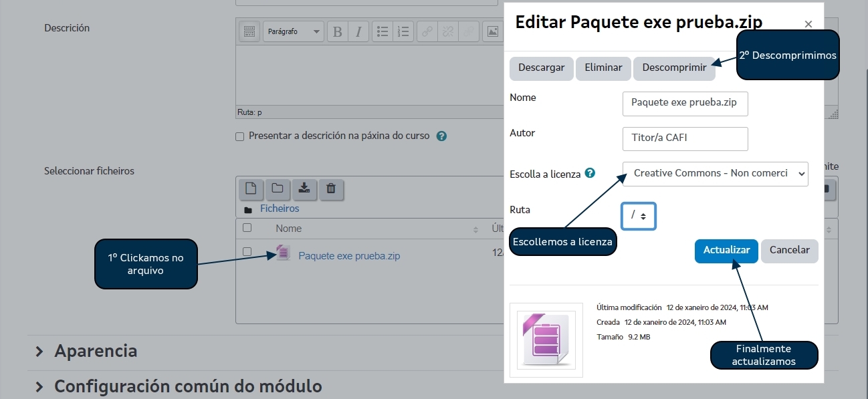Click the trash delete icon
868x399 pixels.
click(x=331, y=188)
